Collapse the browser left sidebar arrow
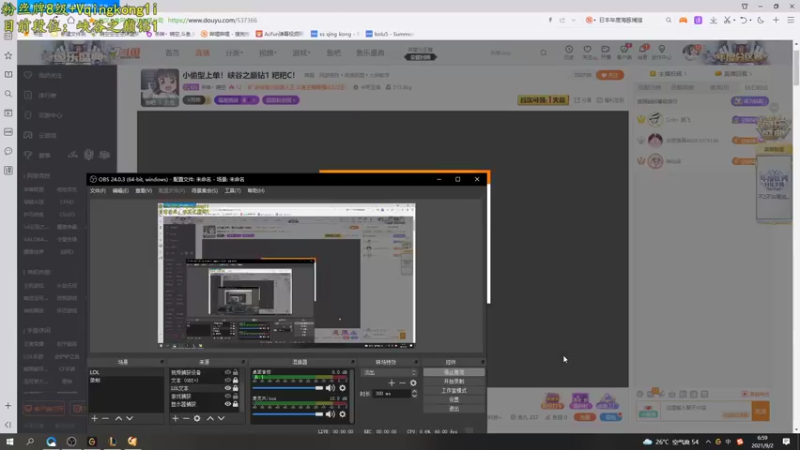800x450 pixels. click(x=8, y=424)
